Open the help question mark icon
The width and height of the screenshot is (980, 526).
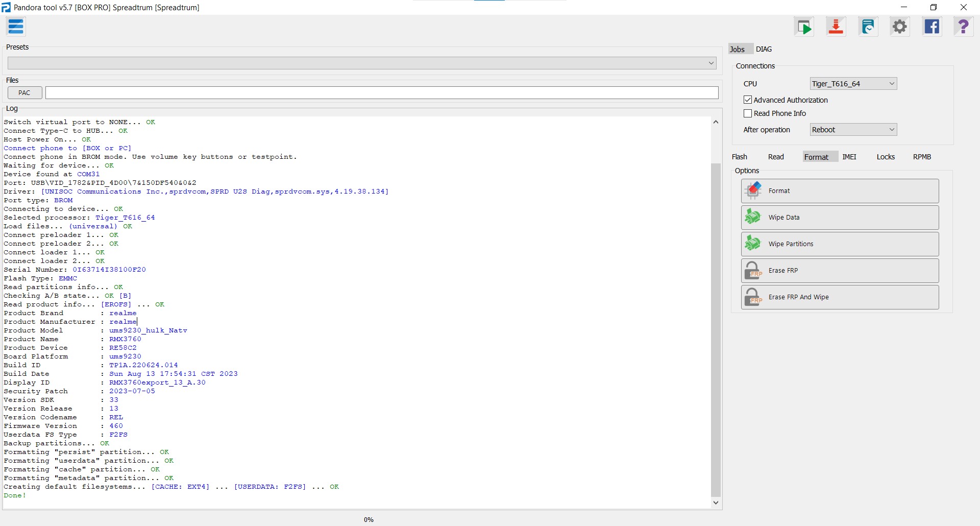964,27
